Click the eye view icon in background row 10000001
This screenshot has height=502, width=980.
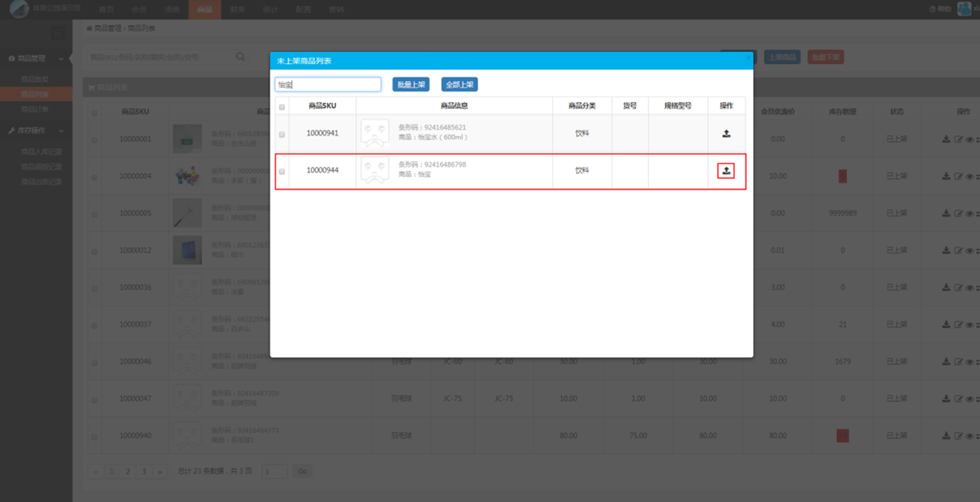[969, 139]
